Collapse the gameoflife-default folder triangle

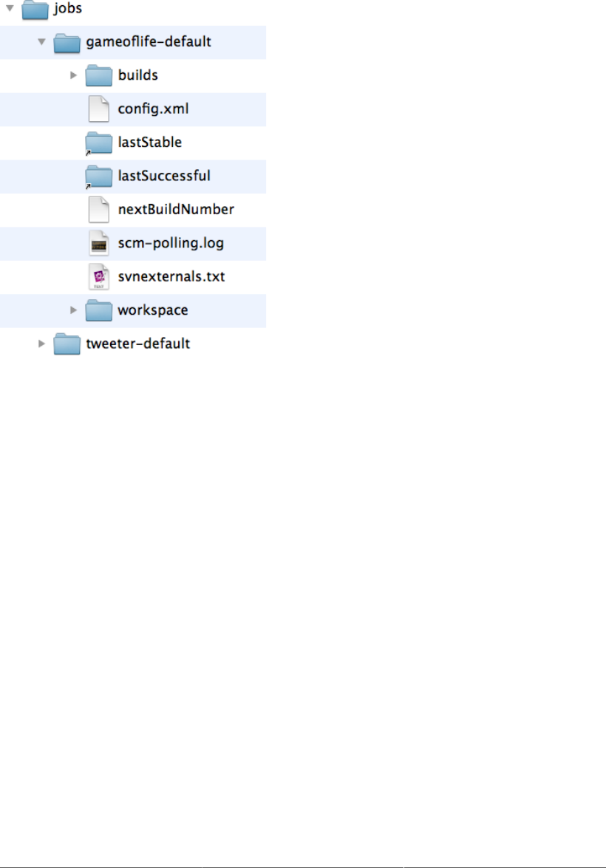41,41
